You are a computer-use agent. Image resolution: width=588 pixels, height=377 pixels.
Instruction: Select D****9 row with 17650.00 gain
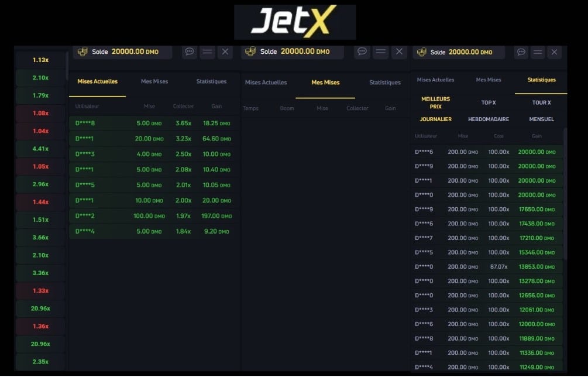(x=487, y=210)
